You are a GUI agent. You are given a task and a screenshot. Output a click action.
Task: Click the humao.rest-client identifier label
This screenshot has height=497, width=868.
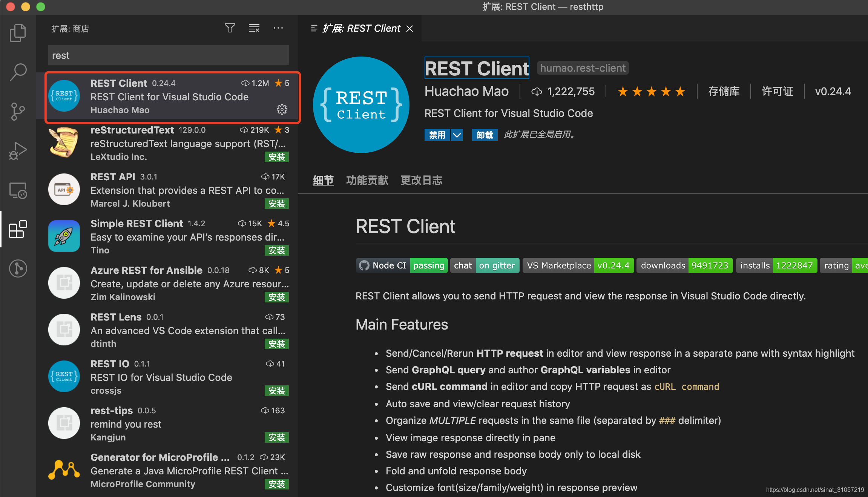583,68
